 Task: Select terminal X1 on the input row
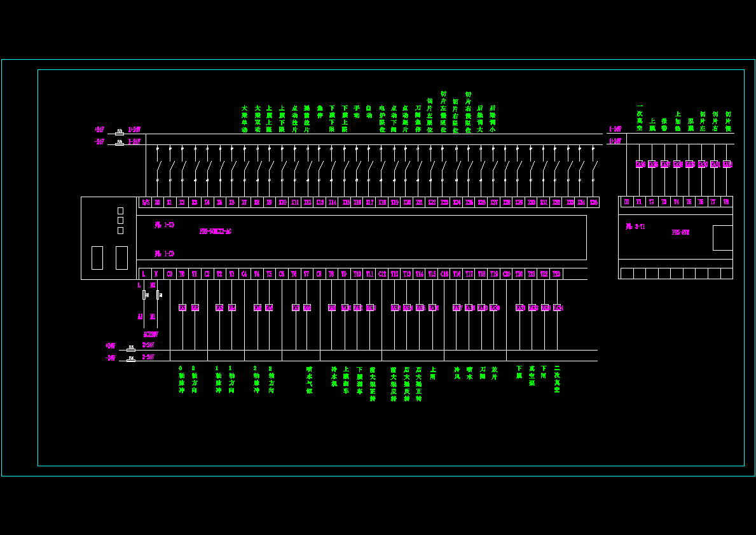pos(170,203)
